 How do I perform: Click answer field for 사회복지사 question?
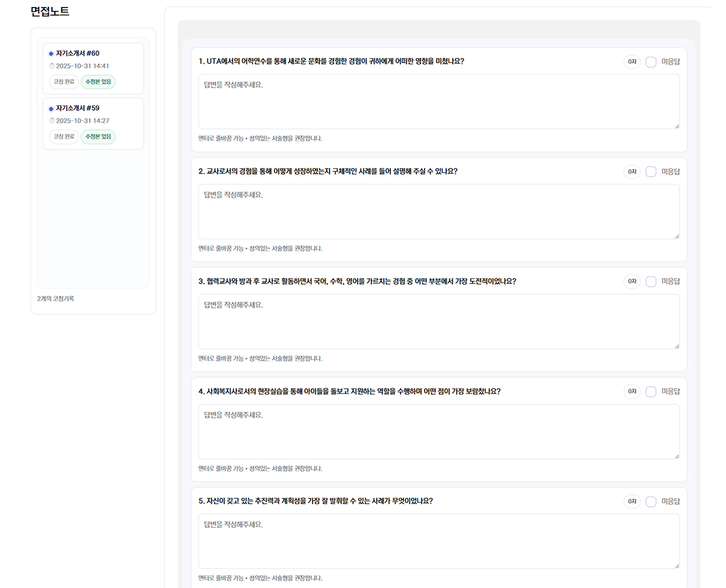(438, 431)
